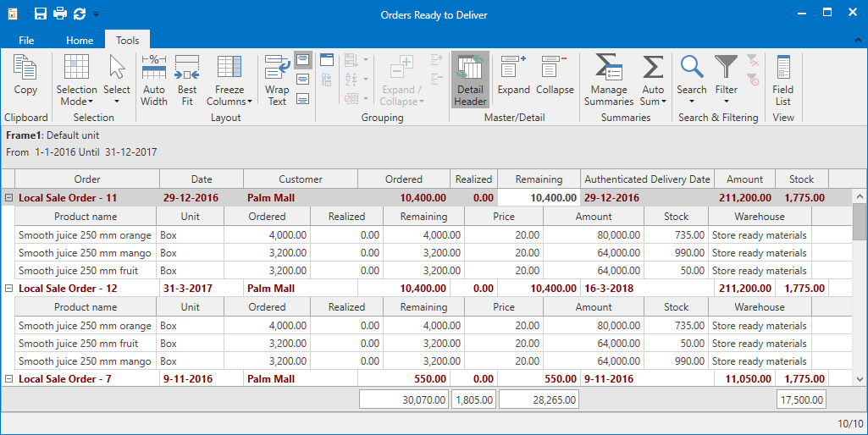Click the master Stock column header

[802, 179]
